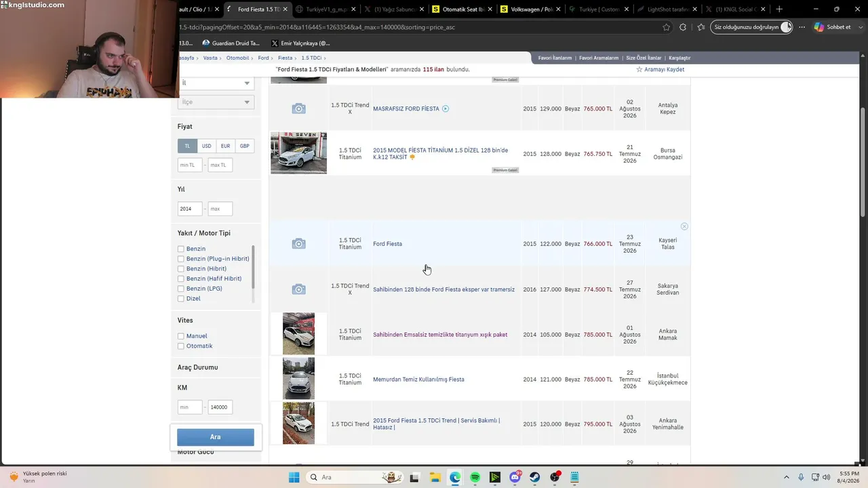868x488 pixels.
Task: Open the favorites list icon in the browser toolbar
Action: click(701, 27)
